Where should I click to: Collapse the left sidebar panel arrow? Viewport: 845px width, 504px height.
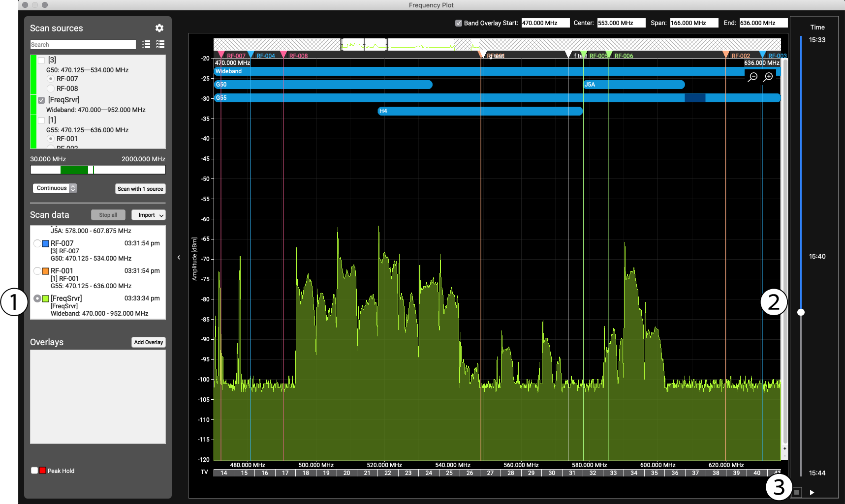click(179, 257)
